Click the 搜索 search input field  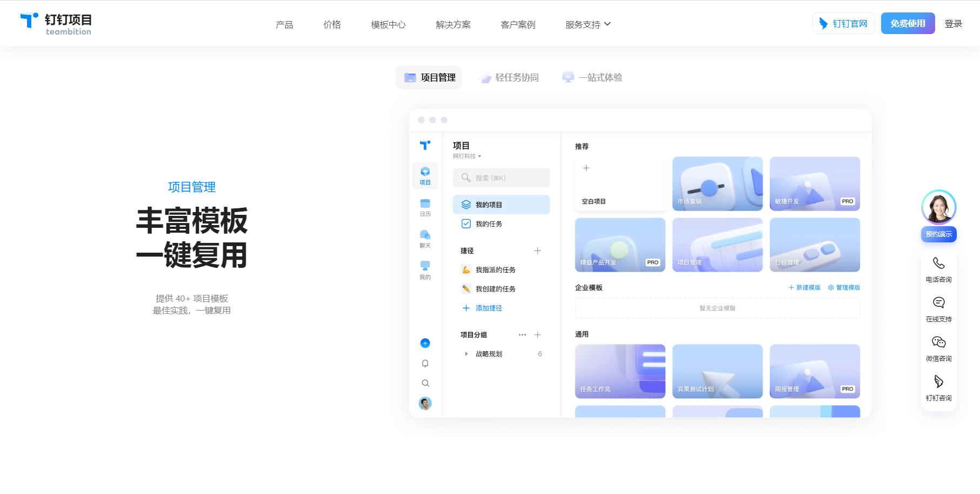pos(501,178)
